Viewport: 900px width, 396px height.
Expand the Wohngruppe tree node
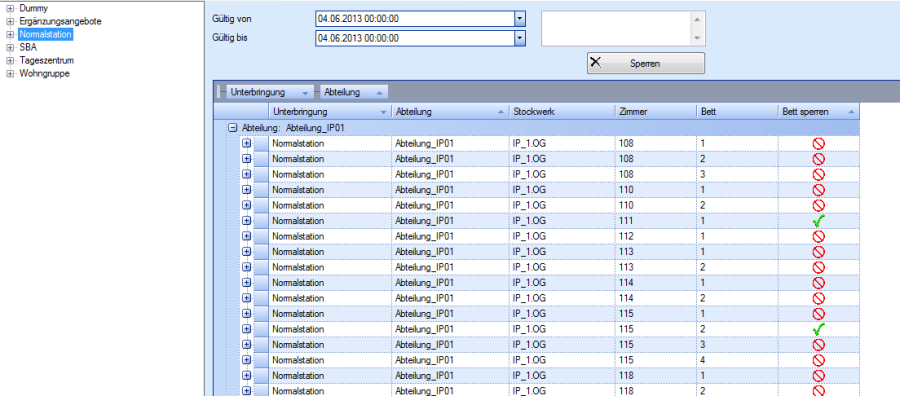point(10,73)
